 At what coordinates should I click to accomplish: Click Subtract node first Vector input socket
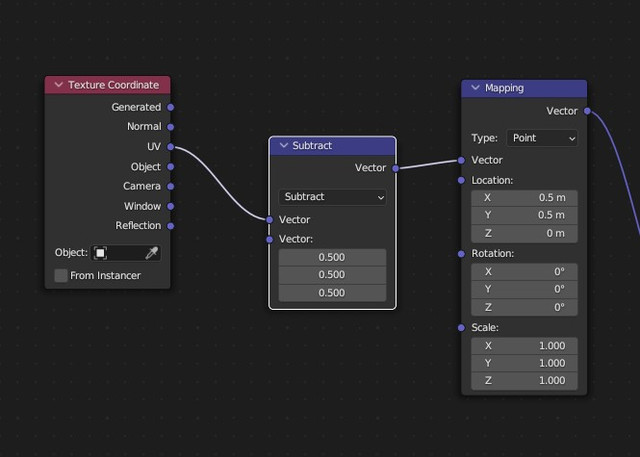269,220
